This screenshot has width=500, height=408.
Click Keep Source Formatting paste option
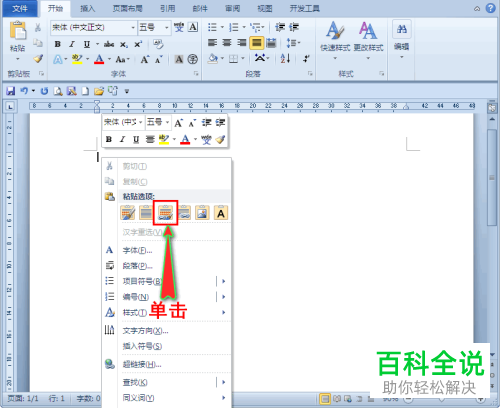tap(128, 213)
